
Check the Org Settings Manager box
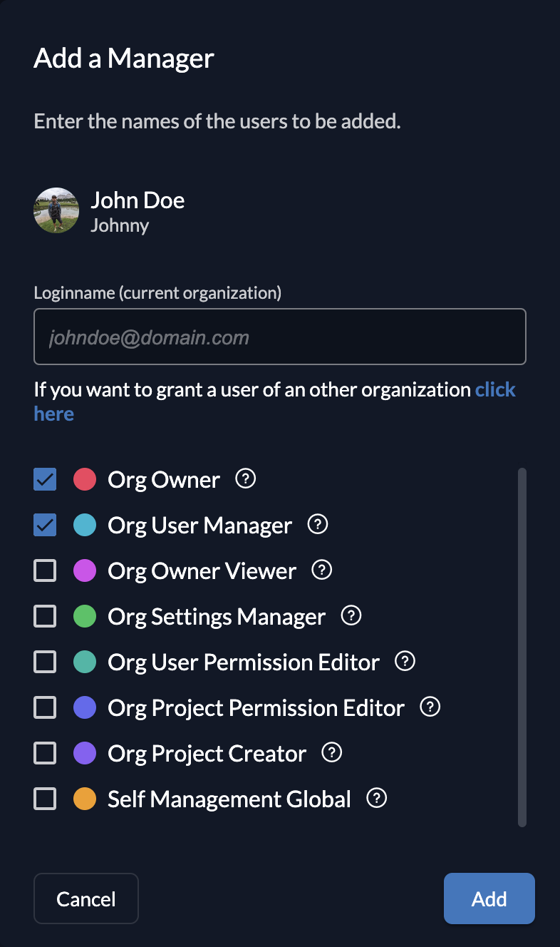tap(45, 617)
